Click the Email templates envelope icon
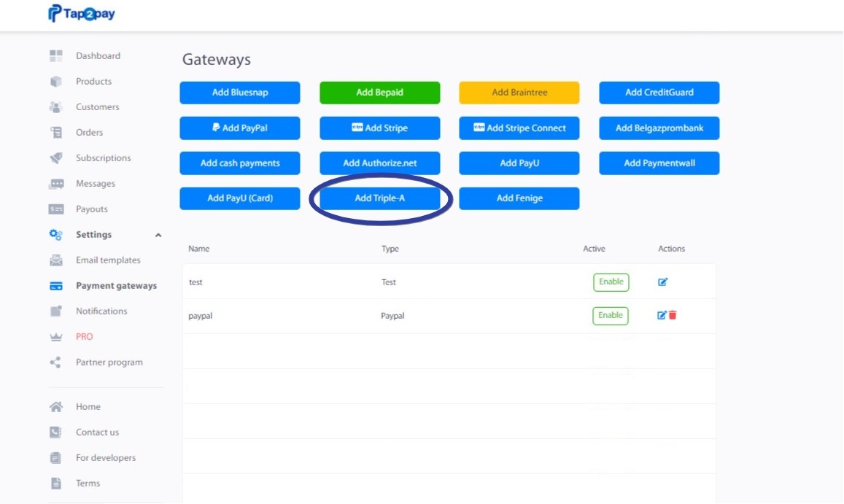This screenshot has width=844, height=504. coord(56,260)
